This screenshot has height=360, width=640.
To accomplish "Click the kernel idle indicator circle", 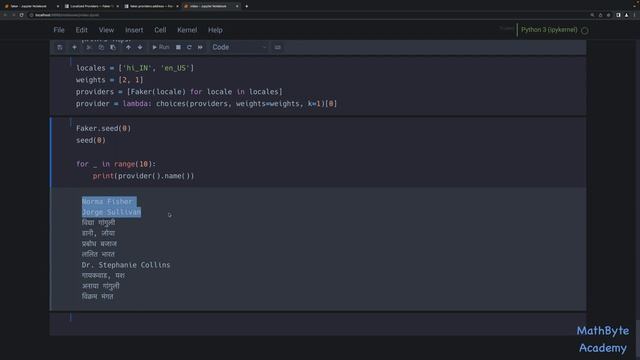I will pos(584,30).
